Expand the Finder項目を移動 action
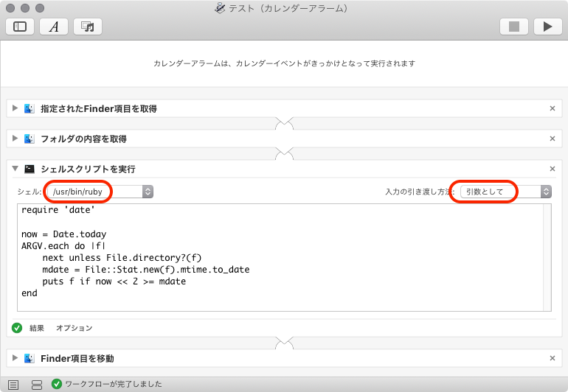The image size is (568, 392). 15,357
